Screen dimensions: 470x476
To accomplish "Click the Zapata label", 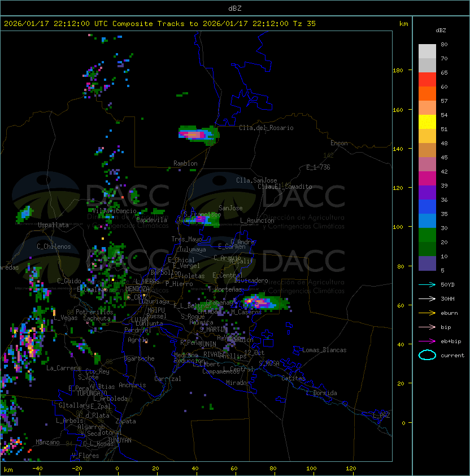I will point(125,421).
